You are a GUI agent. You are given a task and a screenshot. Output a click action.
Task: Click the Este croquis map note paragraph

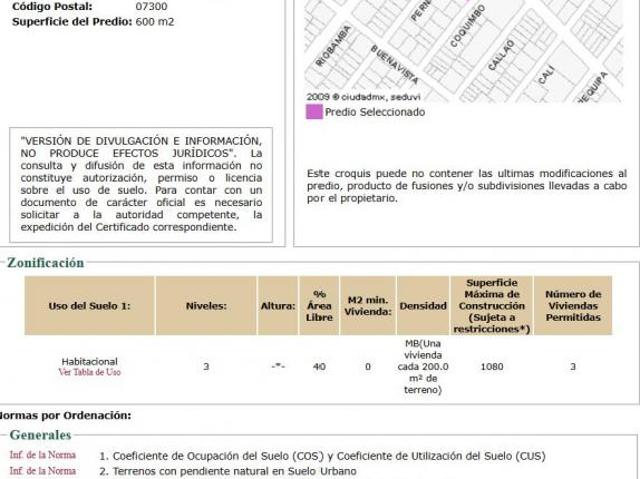click(467, 186)
